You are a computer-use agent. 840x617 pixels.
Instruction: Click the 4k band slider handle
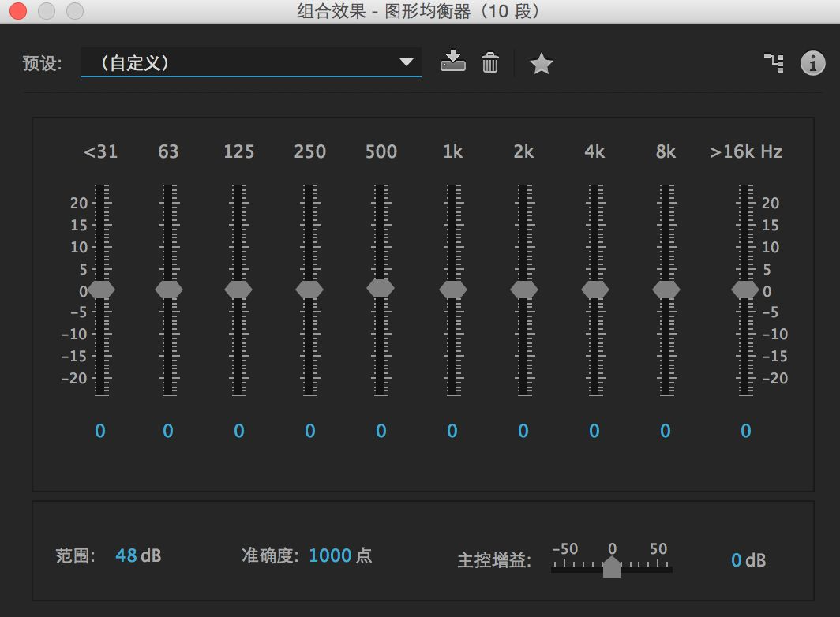(x=594, y=290)
